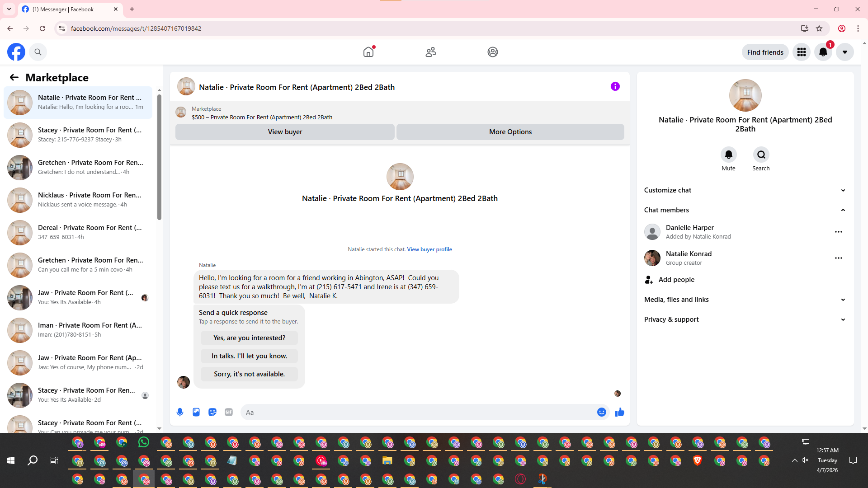This screenshot has width=868, height=488.
Task: Click the More Options button
Action: (x=510, y=131)
